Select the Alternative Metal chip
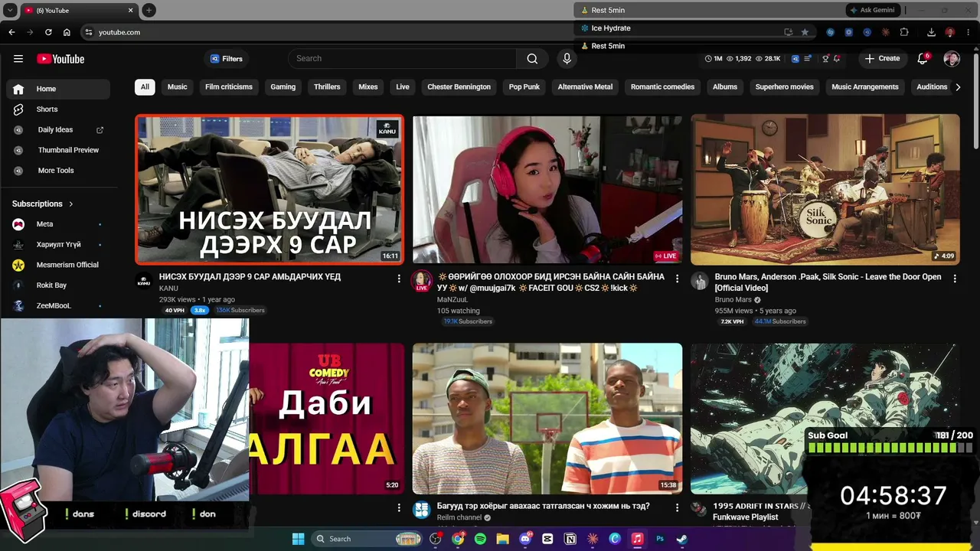 pos(585,87)
